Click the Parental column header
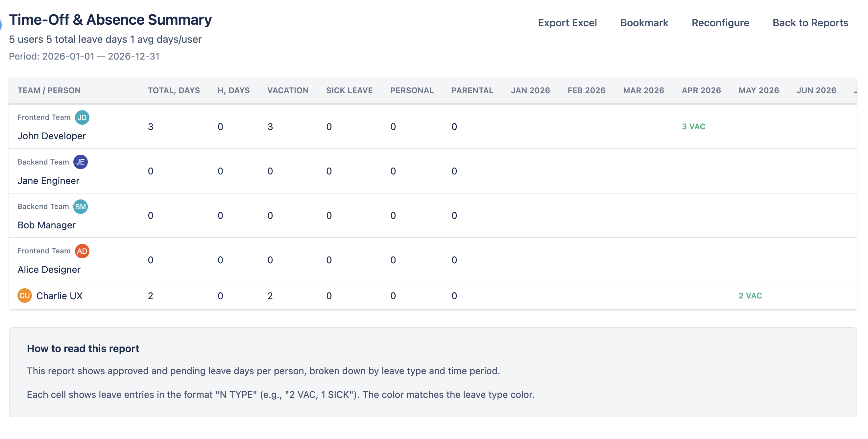 click(x=472, y=90)
